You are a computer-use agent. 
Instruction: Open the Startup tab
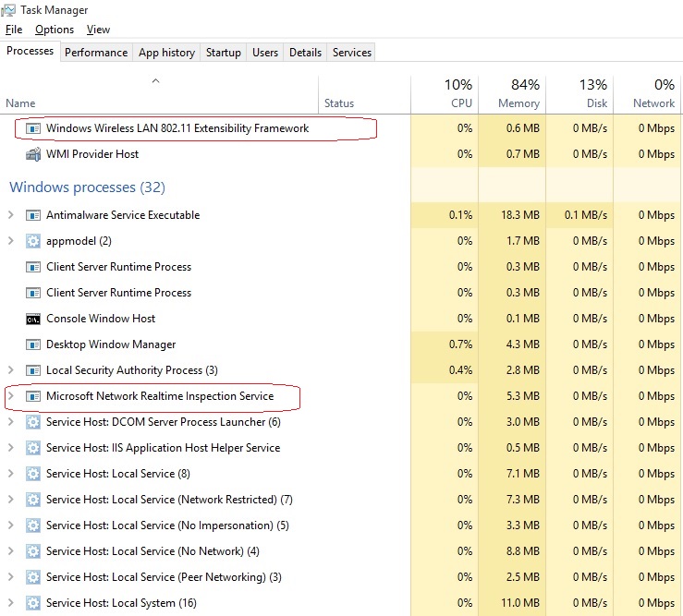[x=223, y=53]
